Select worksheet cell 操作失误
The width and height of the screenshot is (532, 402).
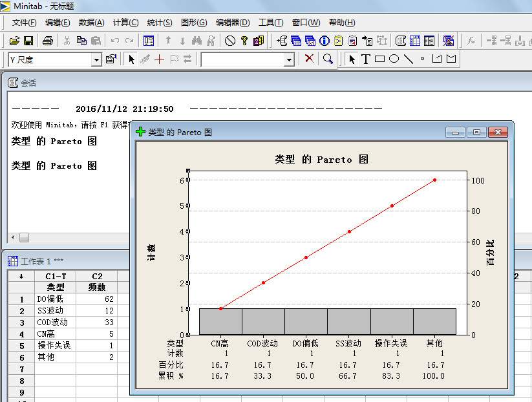(56, 345)
